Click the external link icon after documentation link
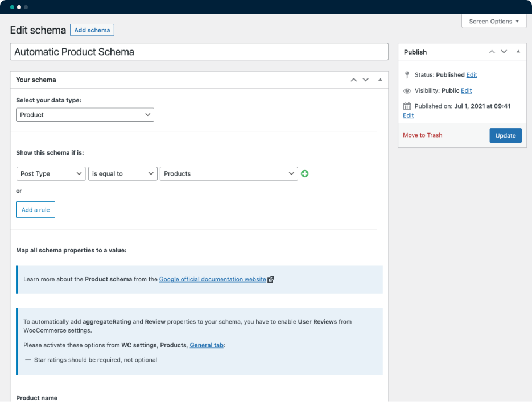 [x=271, y=280]
